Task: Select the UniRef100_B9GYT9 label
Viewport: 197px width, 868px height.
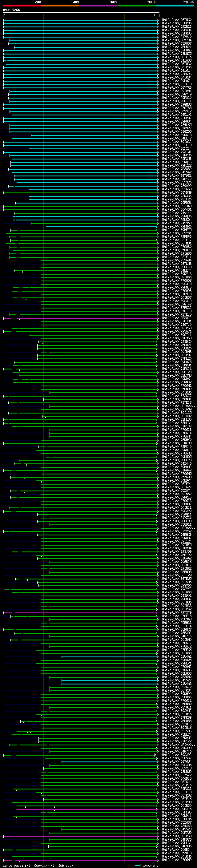Action: click(177, 95)
